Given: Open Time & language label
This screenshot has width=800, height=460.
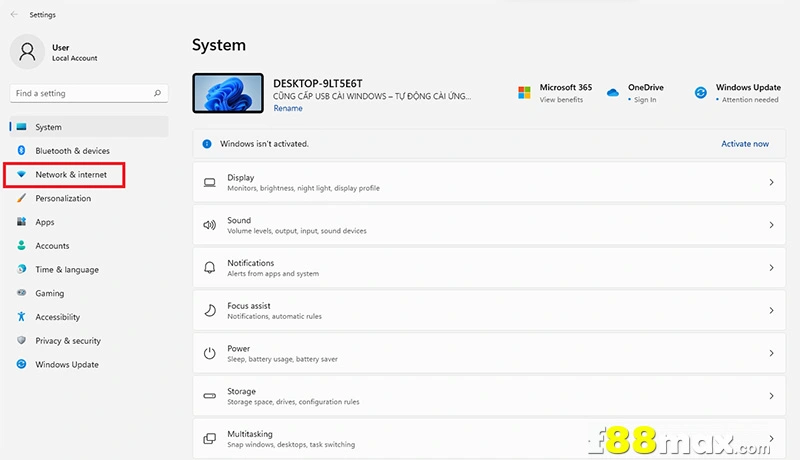Looking at the screenshot, I should (x=67, y=269).
